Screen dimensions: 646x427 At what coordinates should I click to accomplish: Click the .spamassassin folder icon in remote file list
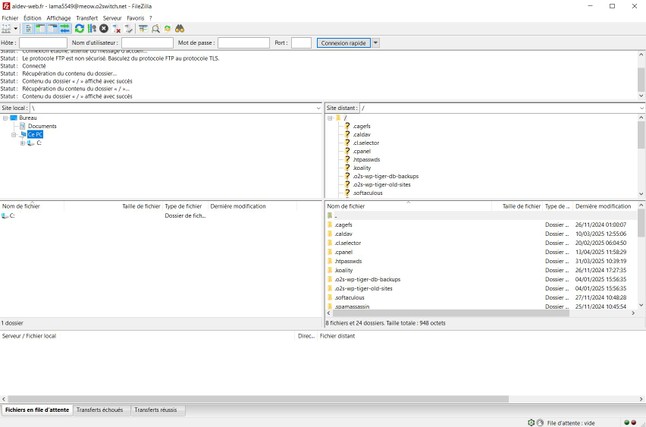(330, 306)
